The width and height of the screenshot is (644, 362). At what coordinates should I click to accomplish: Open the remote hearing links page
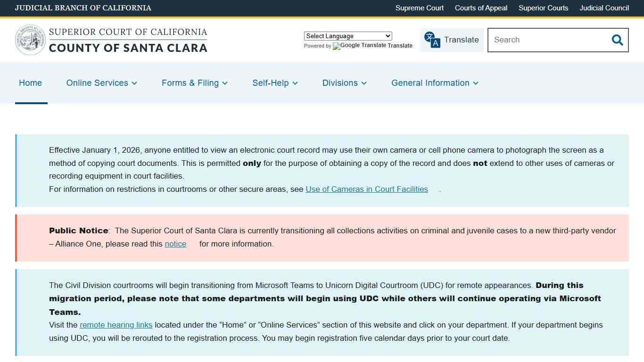pyautogui.click(x=116, y=325)
